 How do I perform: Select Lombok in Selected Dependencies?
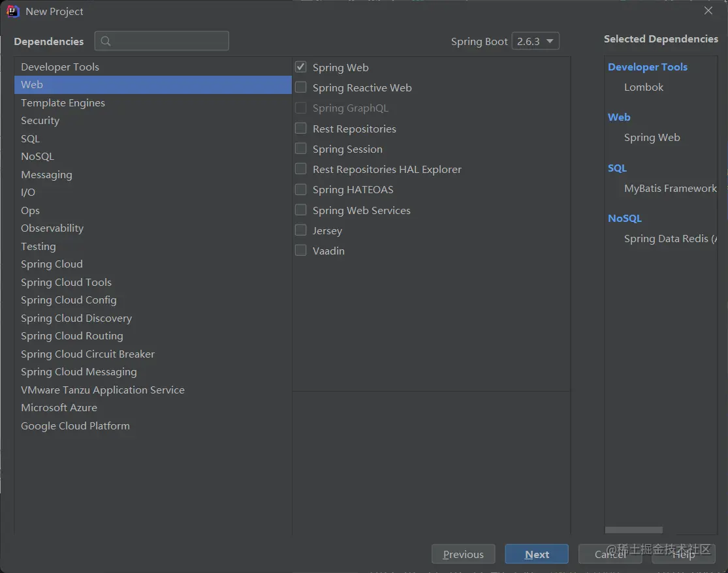coord(644,87)
